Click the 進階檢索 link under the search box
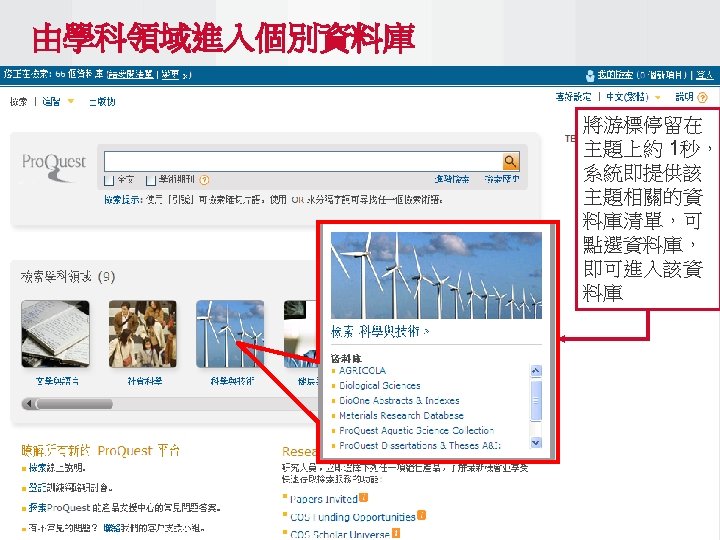Image resolution: width=720 pixels, height=540 pixels. (451, 179)
